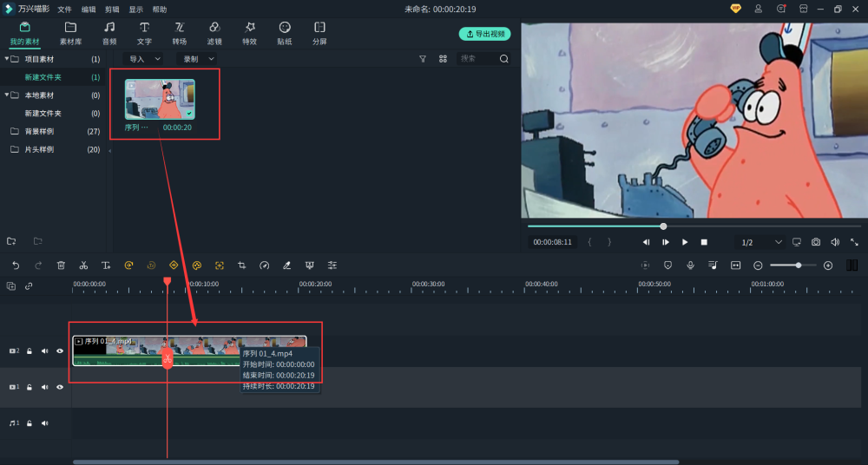Image resolution: width=868 pixels, height=465 pixels.
Task: Open the preview display settings monitor icon
Action: click(797, 242)
